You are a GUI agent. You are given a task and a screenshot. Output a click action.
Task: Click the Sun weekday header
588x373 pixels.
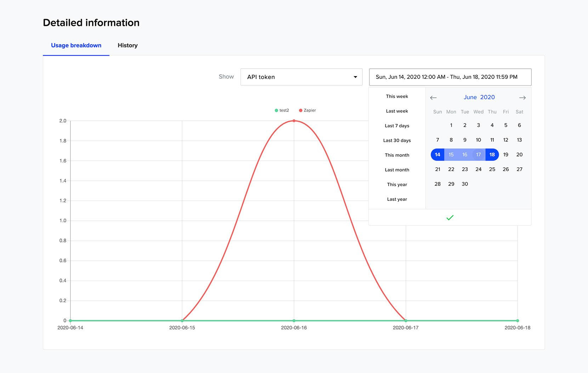tap(437, 112)
